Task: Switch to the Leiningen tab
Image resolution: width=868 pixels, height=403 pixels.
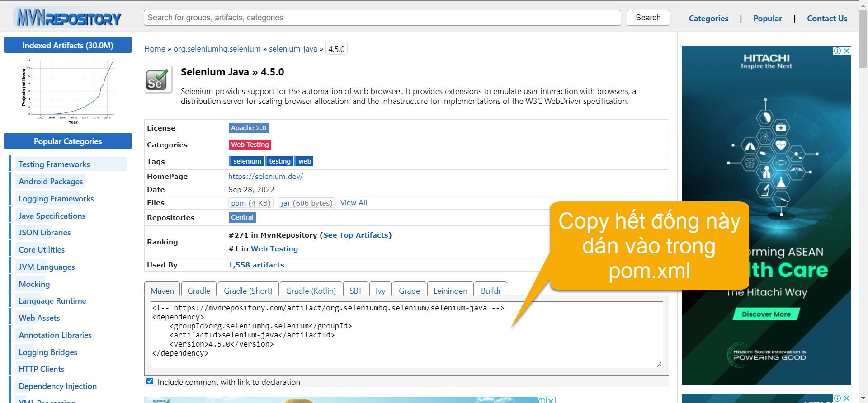Action: click(x=450, y=291)
